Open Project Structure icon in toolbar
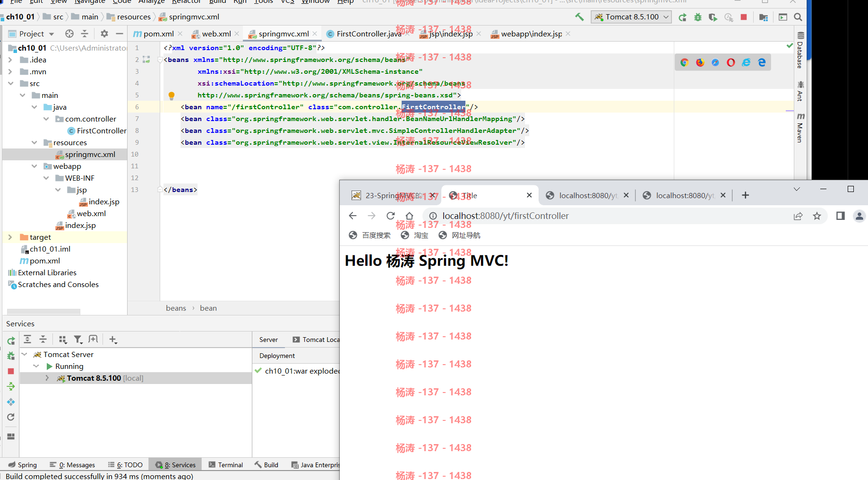Screen dimensions: 868x480 763,17
